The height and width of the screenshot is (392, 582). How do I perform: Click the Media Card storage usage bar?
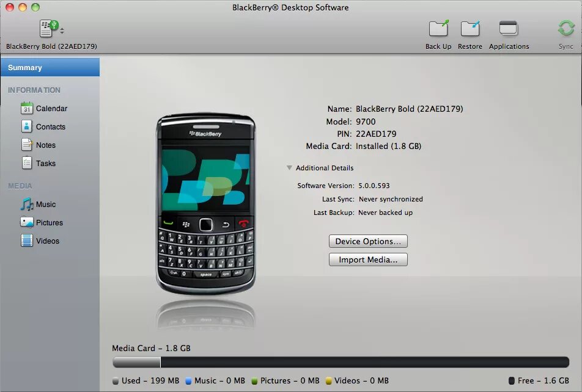coord(341,362)
